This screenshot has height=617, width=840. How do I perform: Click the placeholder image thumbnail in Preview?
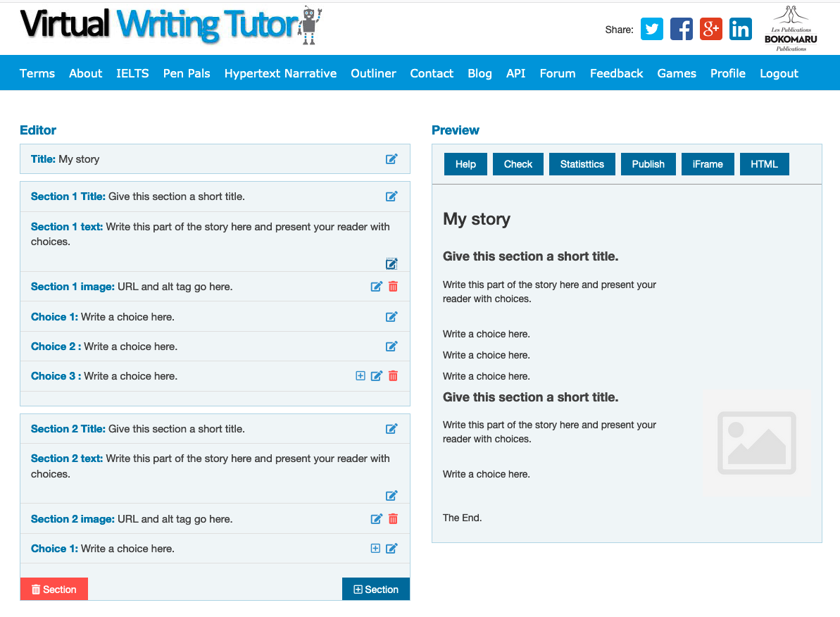[756, 442]
